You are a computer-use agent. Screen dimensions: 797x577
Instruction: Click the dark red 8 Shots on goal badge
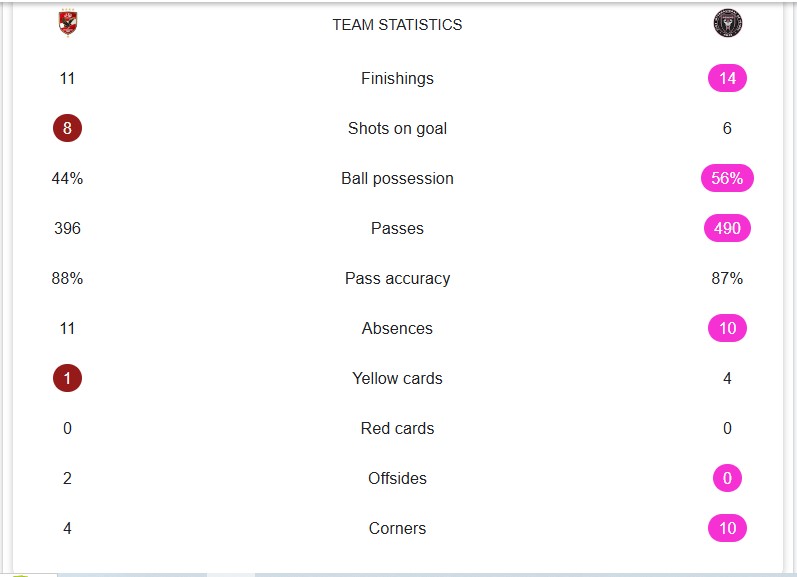(67, 128)
